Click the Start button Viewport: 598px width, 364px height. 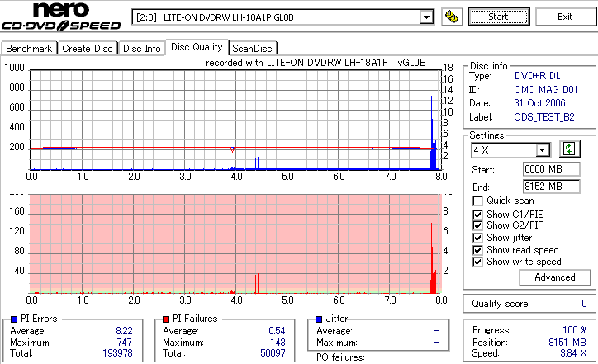[x=499, y=17]
